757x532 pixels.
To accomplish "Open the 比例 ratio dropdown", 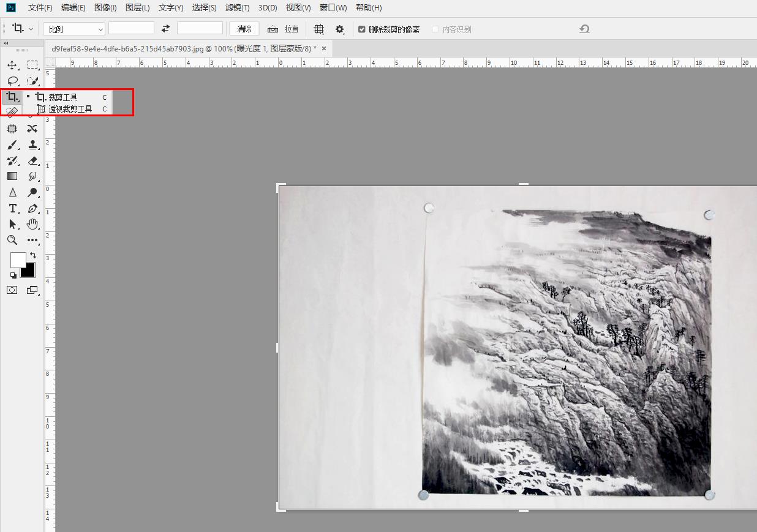I will 74,29.
